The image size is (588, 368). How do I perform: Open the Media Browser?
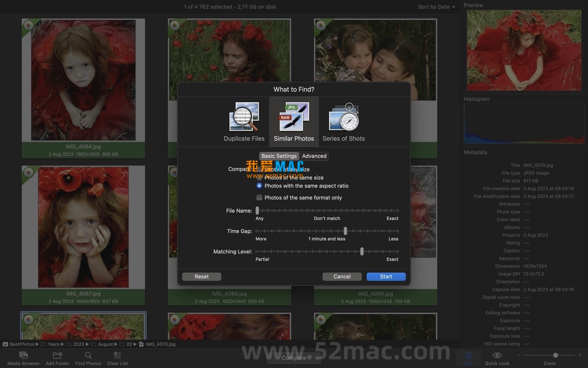23,357
